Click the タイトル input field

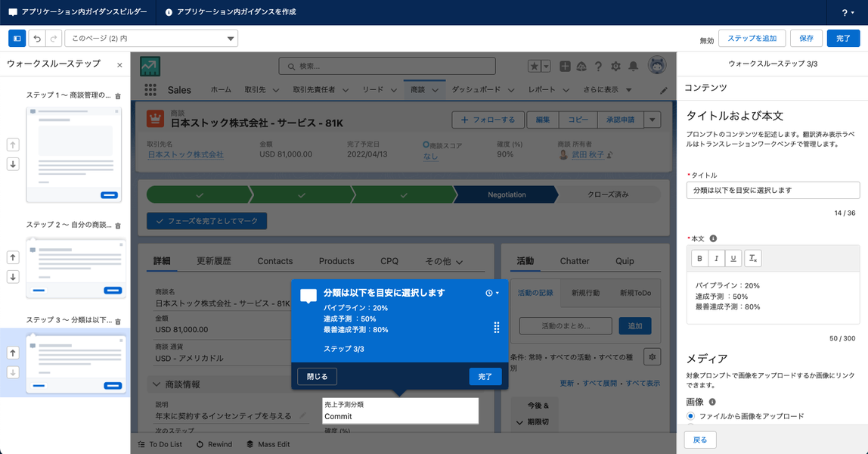click(x=773, y=190)
